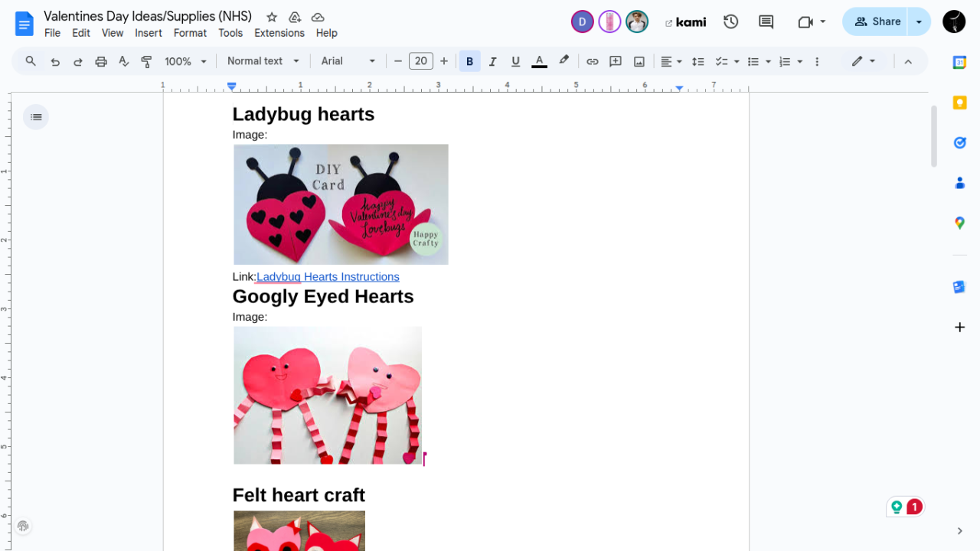Print the document
The image size is (980, 551).
coord(101,61)
